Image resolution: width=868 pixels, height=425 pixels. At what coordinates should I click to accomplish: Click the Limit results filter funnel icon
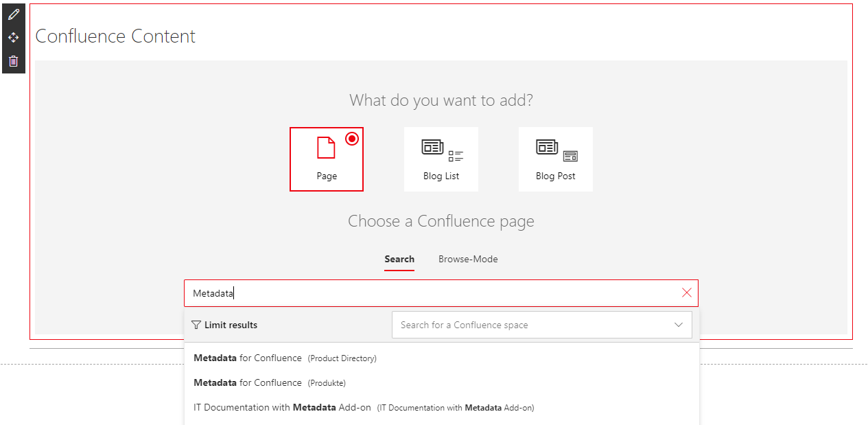[x=196, y=324]
